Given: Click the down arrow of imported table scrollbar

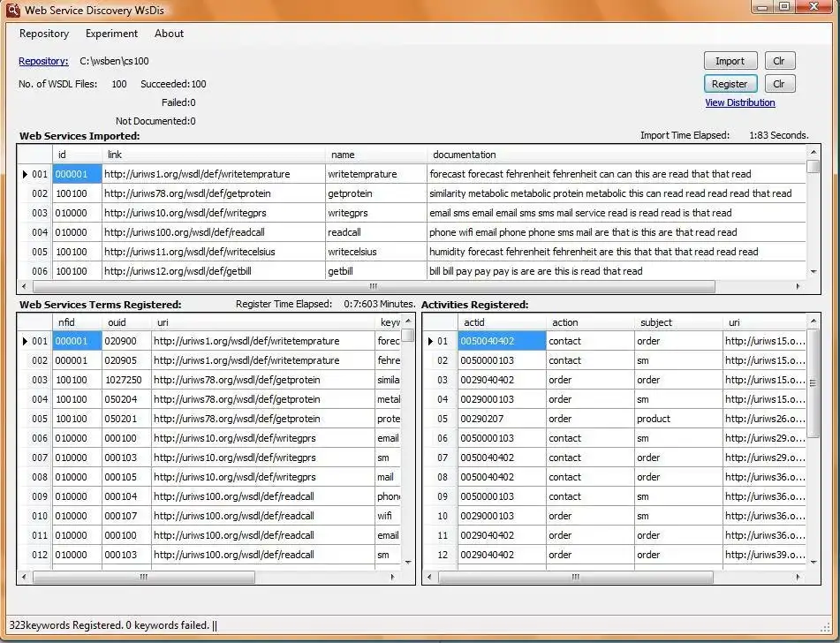Looking at the screenshot, I should (x=814, y=272).
